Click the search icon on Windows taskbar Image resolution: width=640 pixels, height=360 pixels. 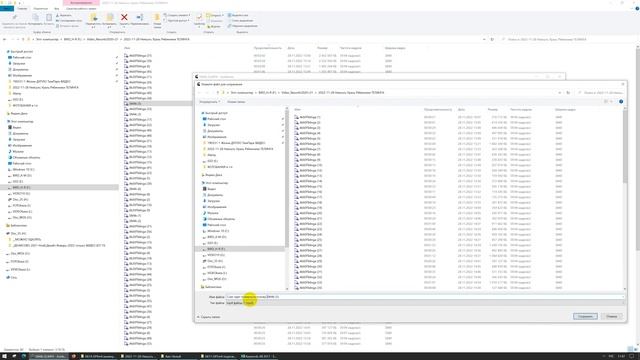[14, 356]
